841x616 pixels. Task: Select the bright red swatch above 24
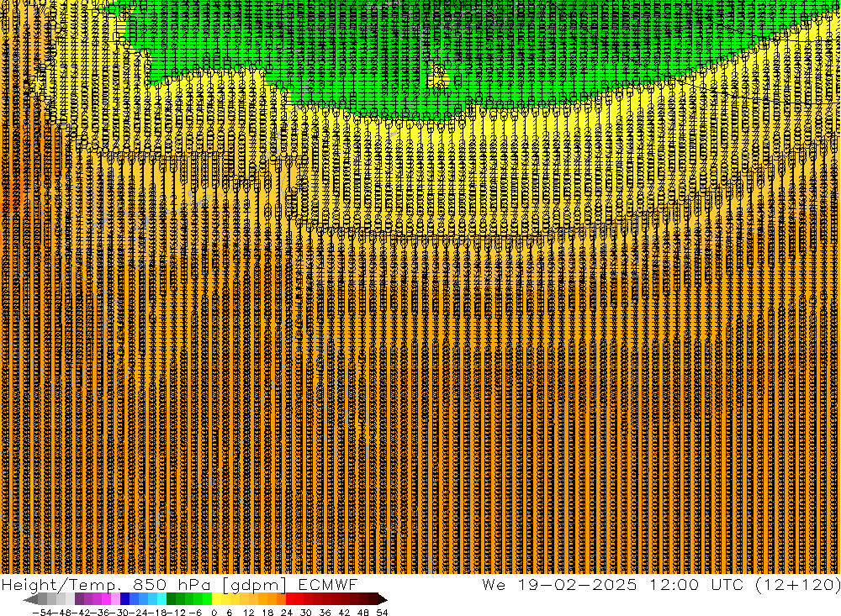point(290,599)
